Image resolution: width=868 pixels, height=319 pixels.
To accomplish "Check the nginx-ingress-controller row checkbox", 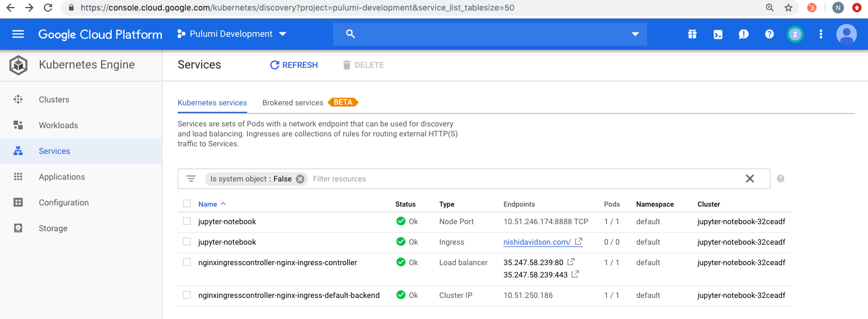I will (x=186, y=262).
